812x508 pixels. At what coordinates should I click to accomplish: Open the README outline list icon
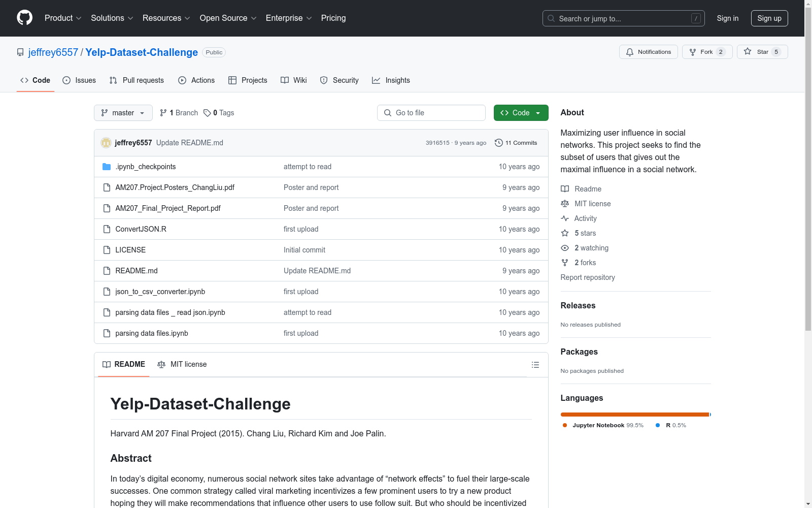click(x=535, y=365)
